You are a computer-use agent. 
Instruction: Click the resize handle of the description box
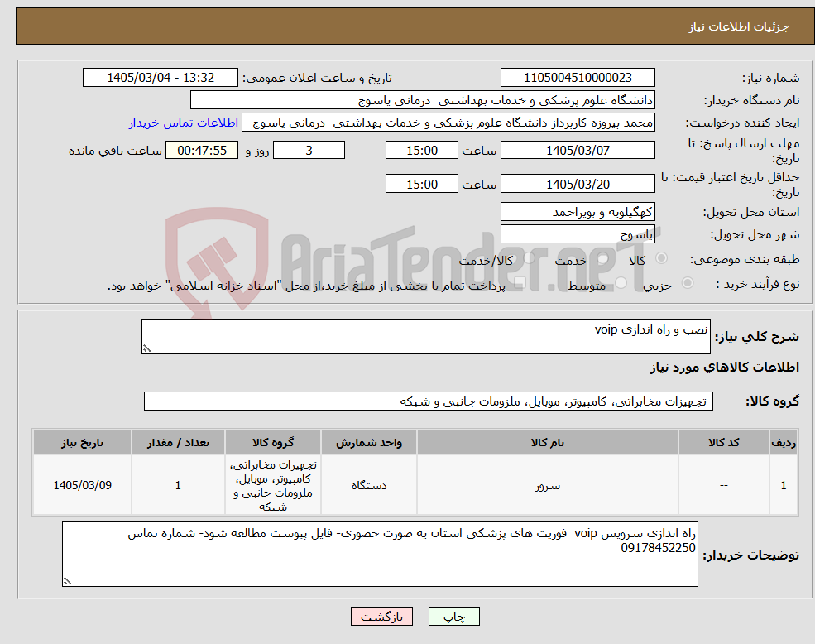[146, 349]
